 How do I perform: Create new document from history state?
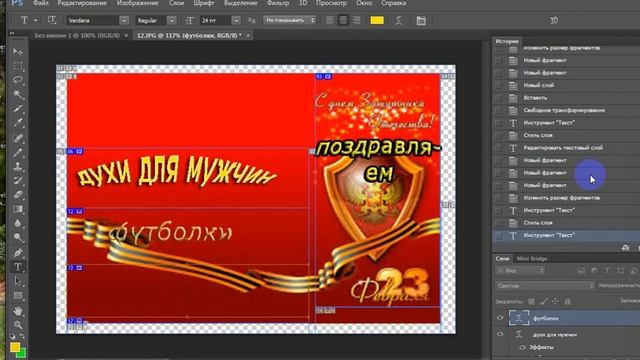click(x=625, y=248)
